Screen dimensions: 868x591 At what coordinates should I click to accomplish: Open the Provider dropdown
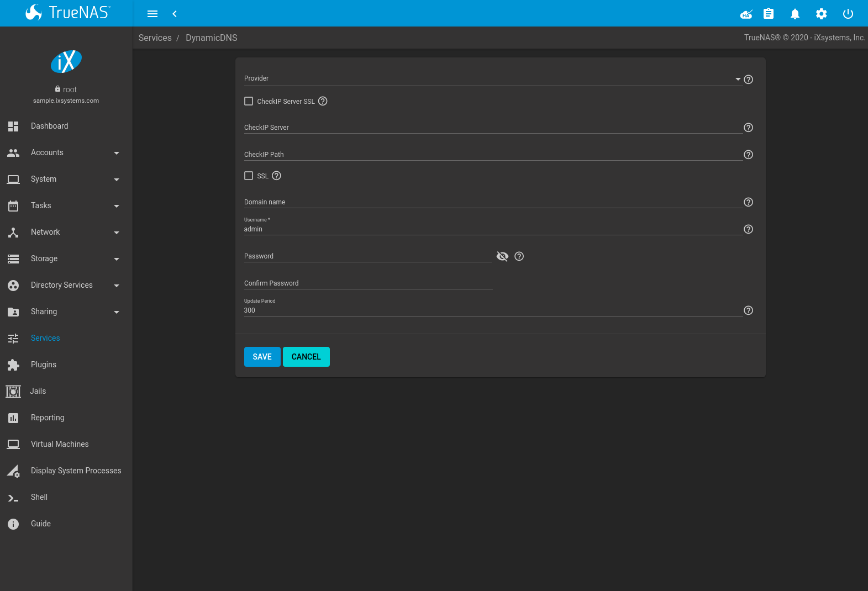click(493, 78)
